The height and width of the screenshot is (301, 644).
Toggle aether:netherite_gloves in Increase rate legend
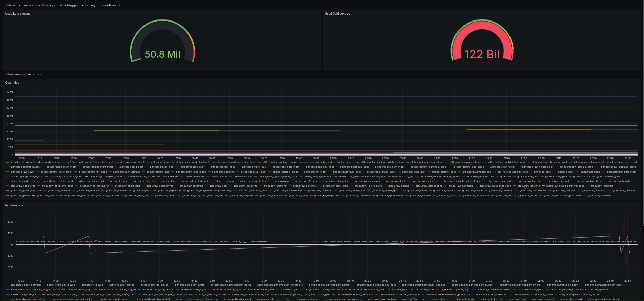pyautogui.click(x=154, y=285)
